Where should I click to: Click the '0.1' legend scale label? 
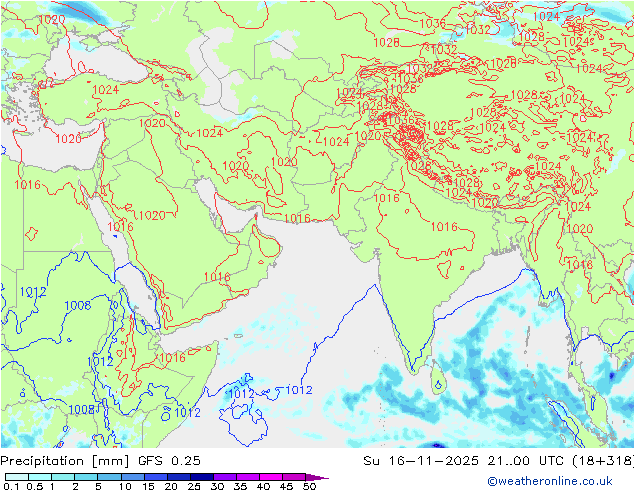[x=11, y=486]
